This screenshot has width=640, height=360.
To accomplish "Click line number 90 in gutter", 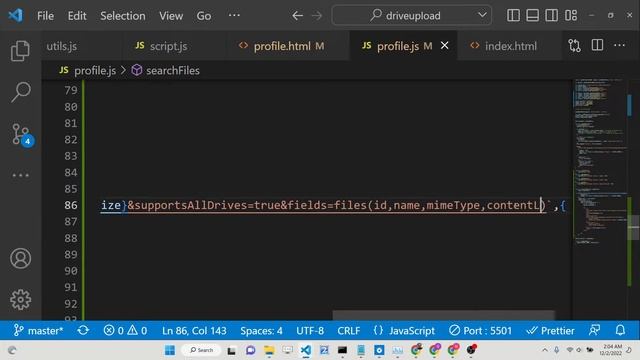I will [71, 271].
